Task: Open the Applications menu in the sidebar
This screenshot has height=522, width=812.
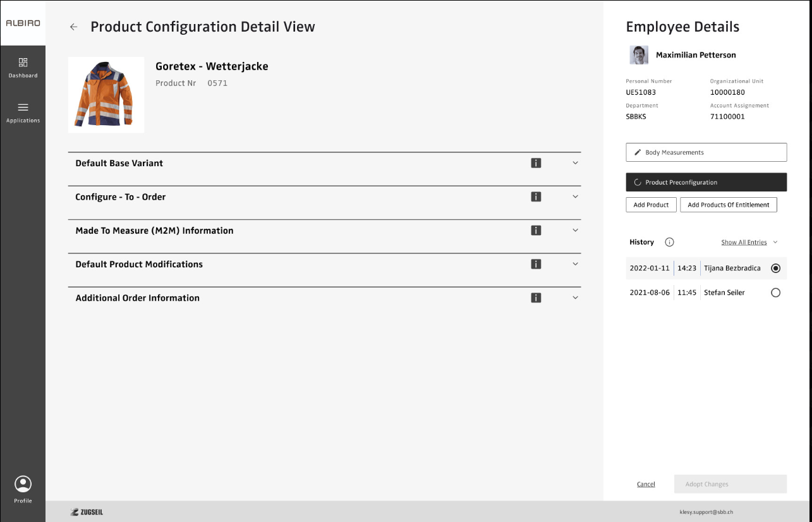Action: [x=23, y=112]
